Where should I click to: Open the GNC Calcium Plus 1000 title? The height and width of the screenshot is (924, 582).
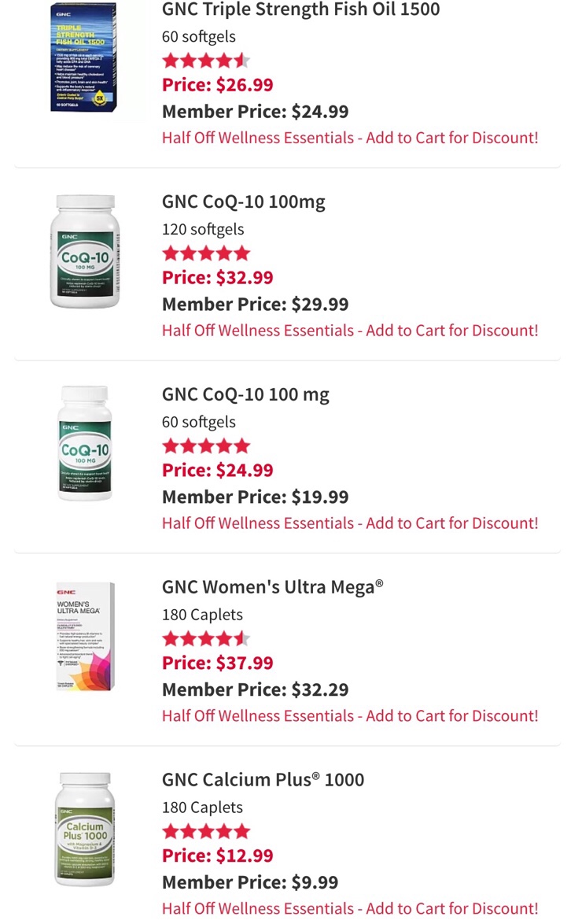[263, 780]
